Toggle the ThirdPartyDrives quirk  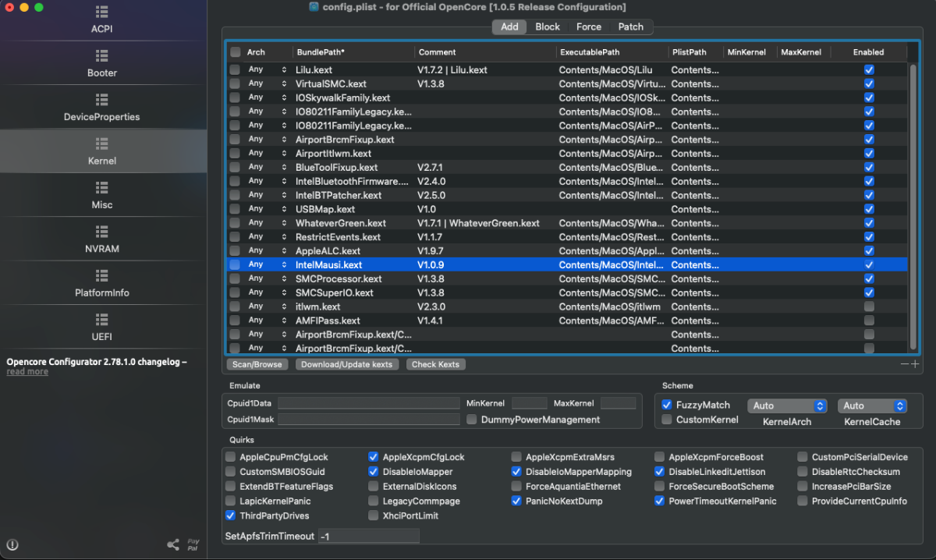pos(230,516)
